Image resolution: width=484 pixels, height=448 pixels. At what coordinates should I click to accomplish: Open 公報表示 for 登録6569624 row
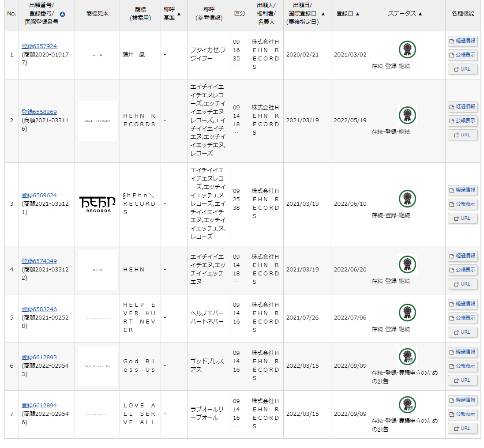[463, 204]
